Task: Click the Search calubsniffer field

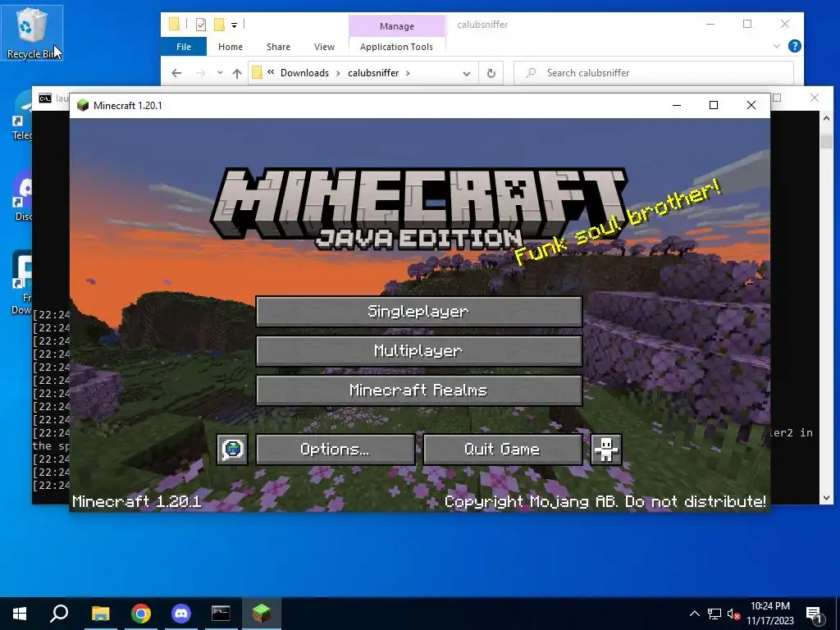Action: coord(654,73)
